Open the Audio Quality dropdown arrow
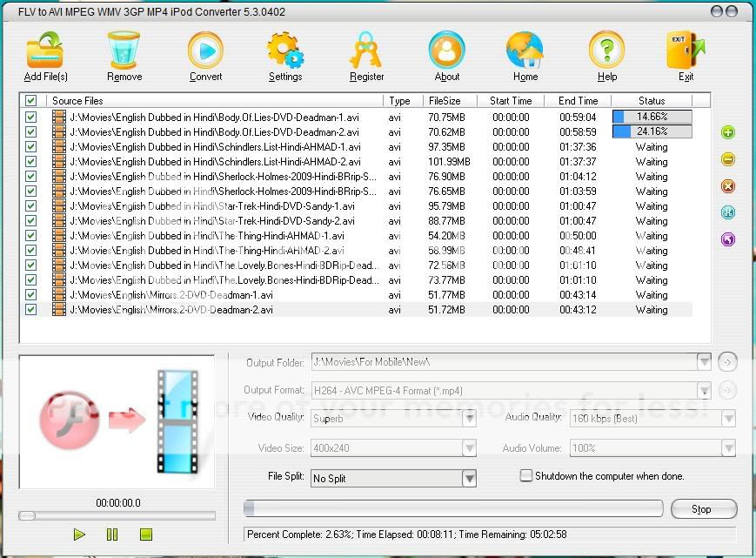 click(728, 418)
